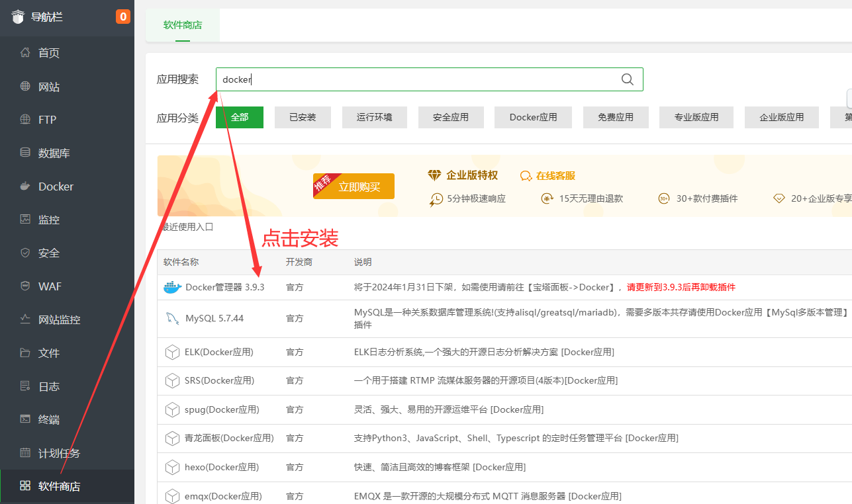Click the cube icon of SRS(Docker应用)
852x504 pixels.
pos(172,380)
